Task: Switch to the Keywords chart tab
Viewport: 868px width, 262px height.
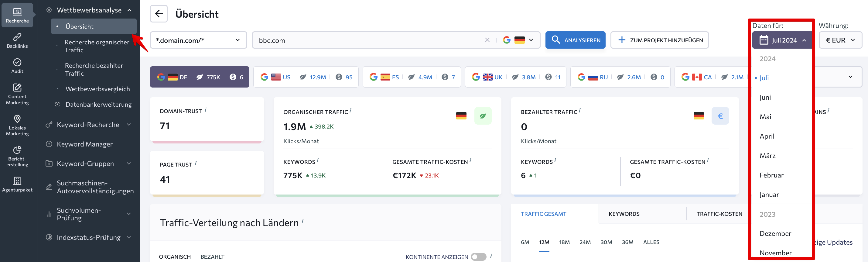Action: (x=624, y=214)
